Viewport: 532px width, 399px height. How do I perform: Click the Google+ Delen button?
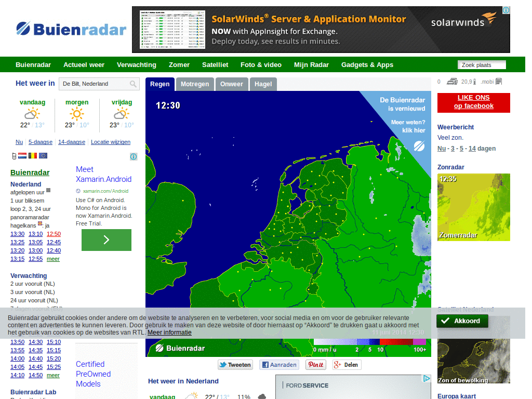coord(347,365)
